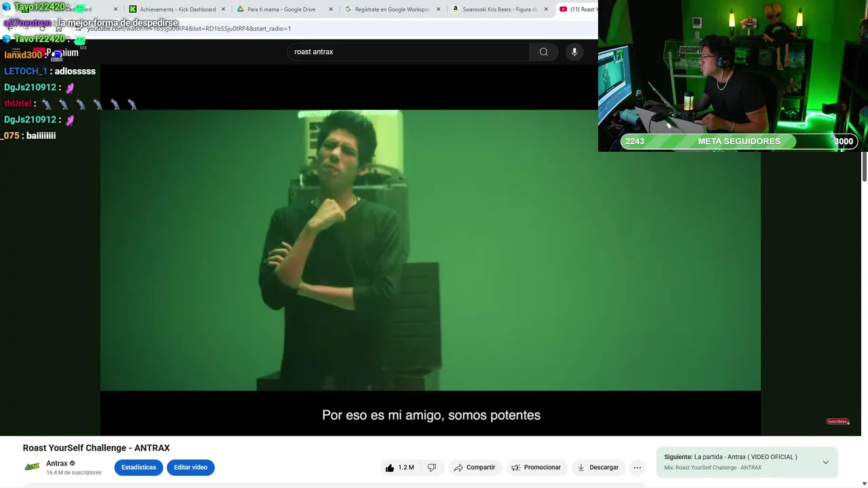Click the Descargar download button
The image size is (868, 488).
598,468
